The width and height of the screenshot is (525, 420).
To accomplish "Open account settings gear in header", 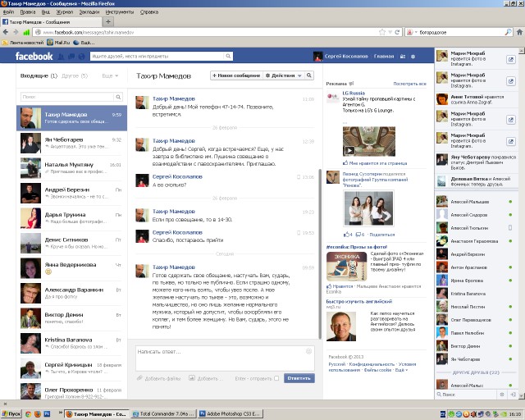I will pyautogui.click(x=413, y=57).
